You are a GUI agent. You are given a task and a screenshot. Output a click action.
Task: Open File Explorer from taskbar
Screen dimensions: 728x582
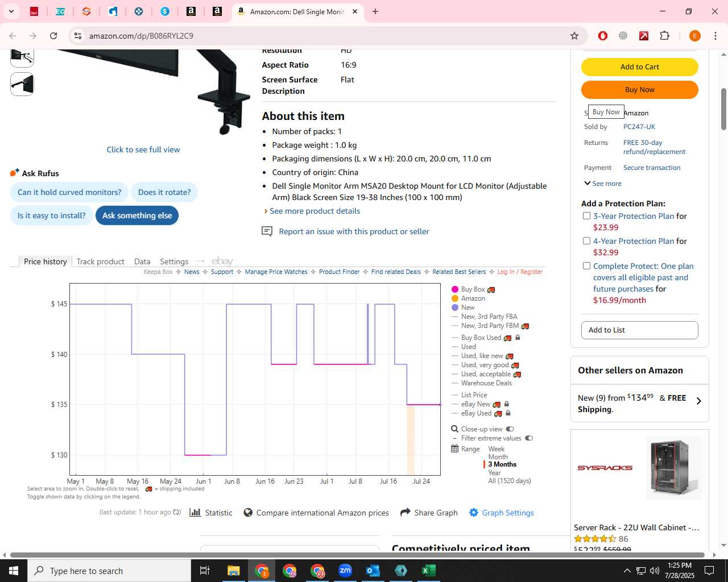tap(234, 571)
